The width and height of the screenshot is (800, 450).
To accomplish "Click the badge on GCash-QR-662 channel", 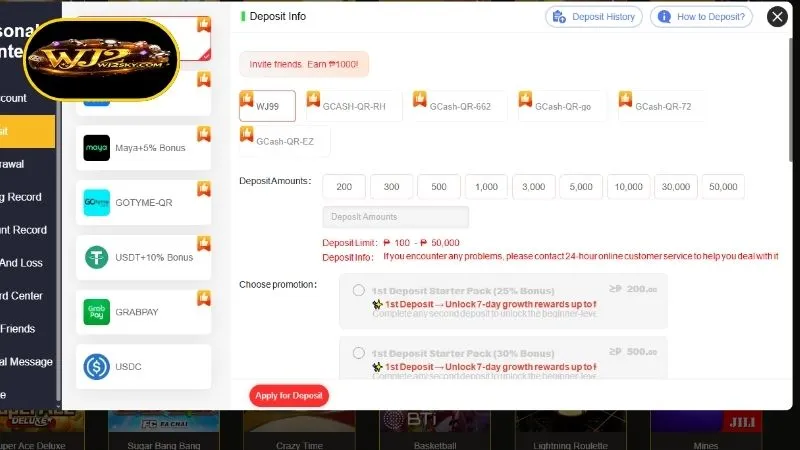I will point(420,97).
